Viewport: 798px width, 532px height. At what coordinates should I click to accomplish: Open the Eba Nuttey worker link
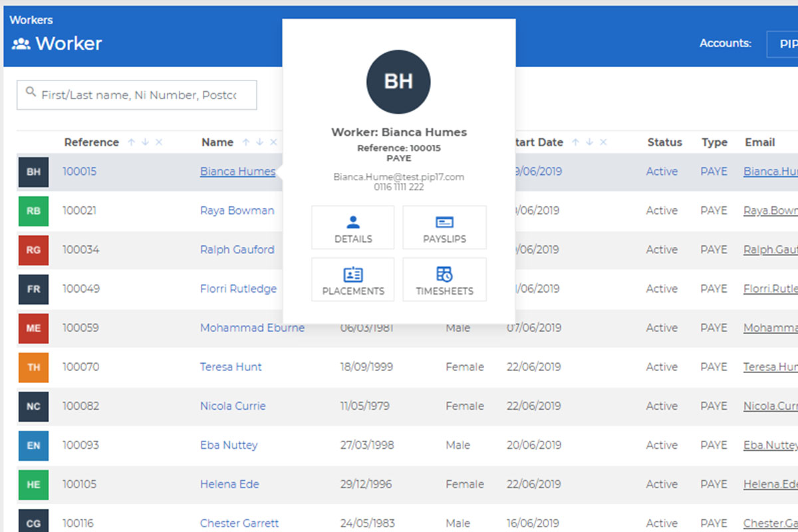(229, 446)
